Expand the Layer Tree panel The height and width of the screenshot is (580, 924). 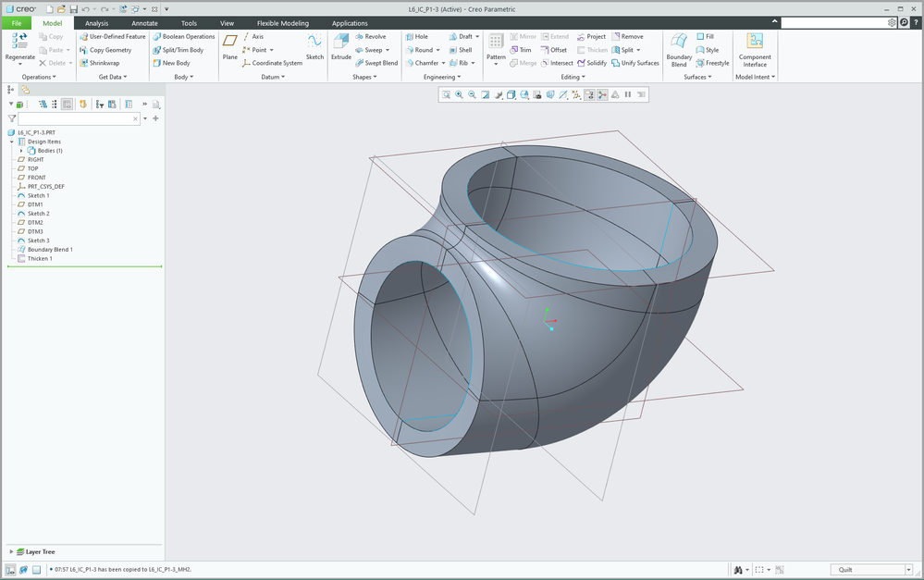11,551
